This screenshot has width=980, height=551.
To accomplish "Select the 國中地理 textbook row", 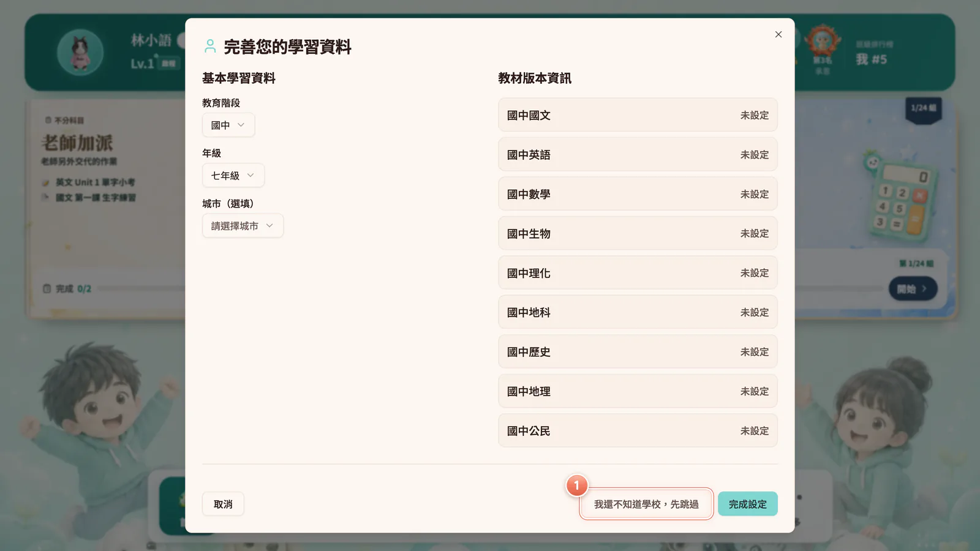I will 638,391.
